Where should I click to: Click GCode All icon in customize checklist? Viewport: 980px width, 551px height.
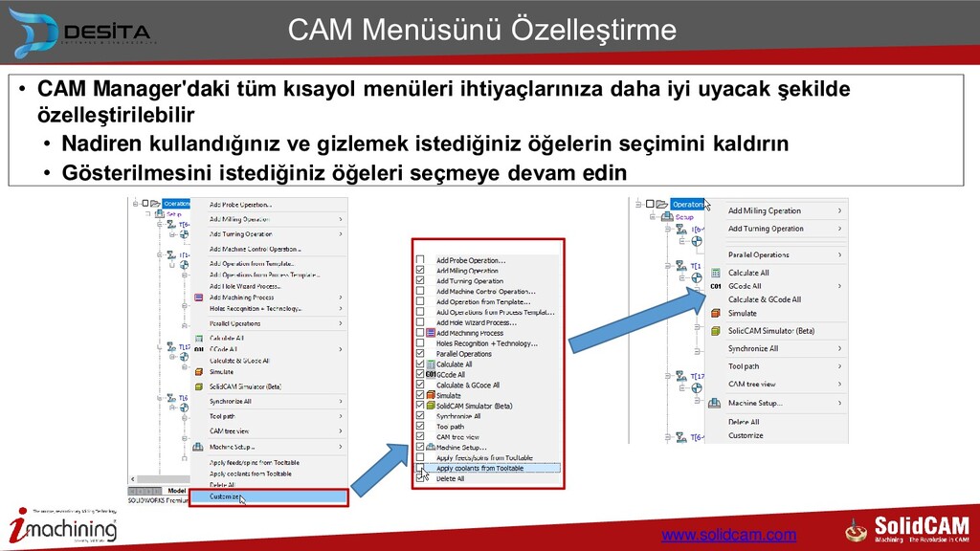point(431,375)
